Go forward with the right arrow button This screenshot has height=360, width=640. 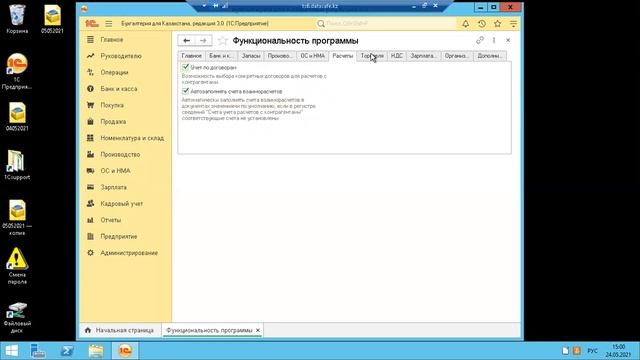[203, 40]
